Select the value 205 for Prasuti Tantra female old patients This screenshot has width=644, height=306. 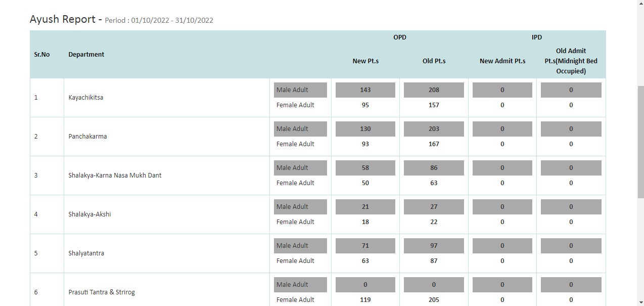(434, 300)
